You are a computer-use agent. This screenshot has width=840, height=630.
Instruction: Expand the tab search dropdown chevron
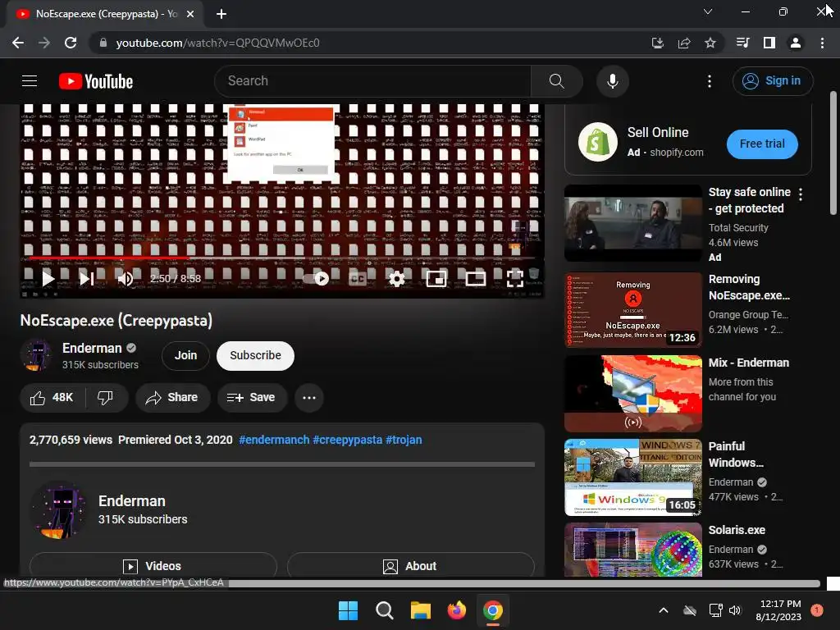coord(708,11)
